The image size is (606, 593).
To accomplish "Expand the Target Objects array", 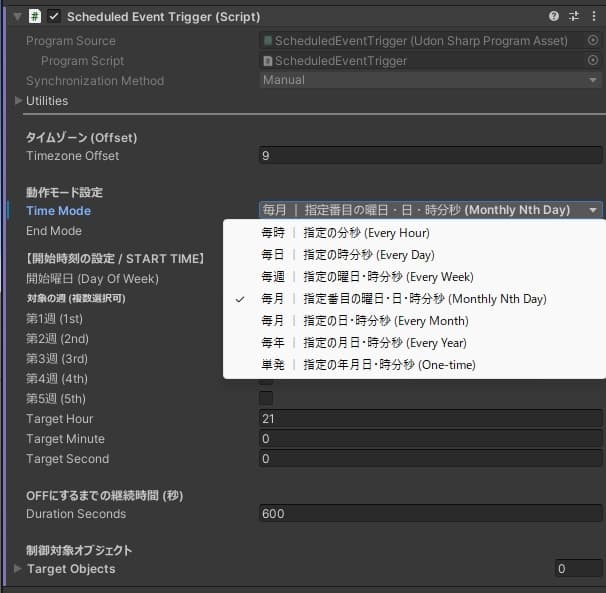I will pyautogui.click(x=17, y=568).
